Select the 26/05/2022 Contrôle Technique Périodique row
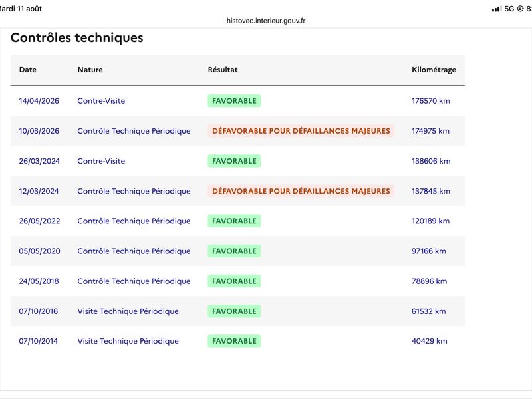The image size is (532, 399). click(237, 221)
